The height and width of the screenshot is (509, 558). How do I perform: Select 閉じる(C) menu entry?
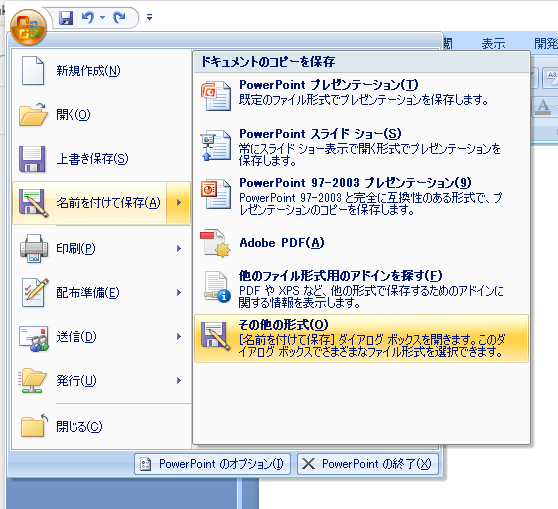tap(101, 426)
